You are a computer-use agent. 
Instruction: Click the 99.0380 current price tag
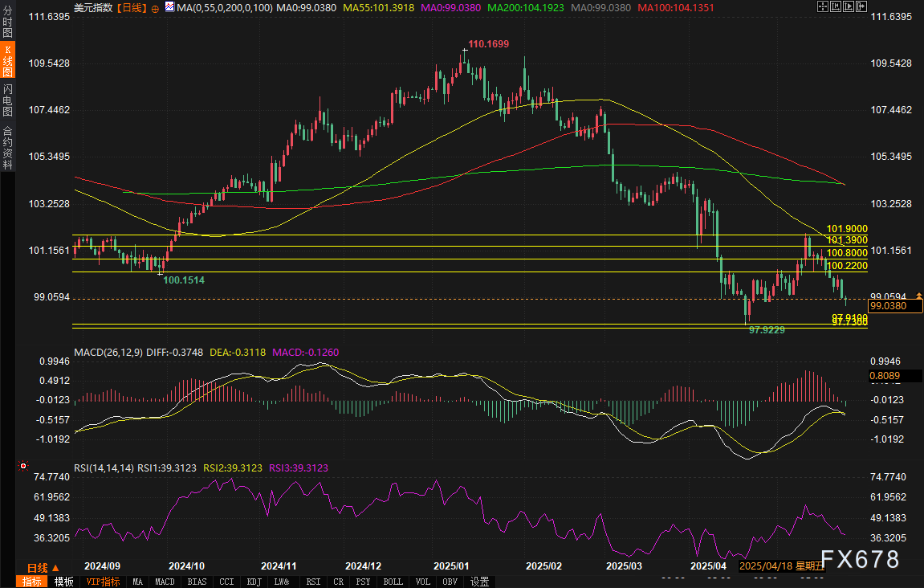pos(894,306)
